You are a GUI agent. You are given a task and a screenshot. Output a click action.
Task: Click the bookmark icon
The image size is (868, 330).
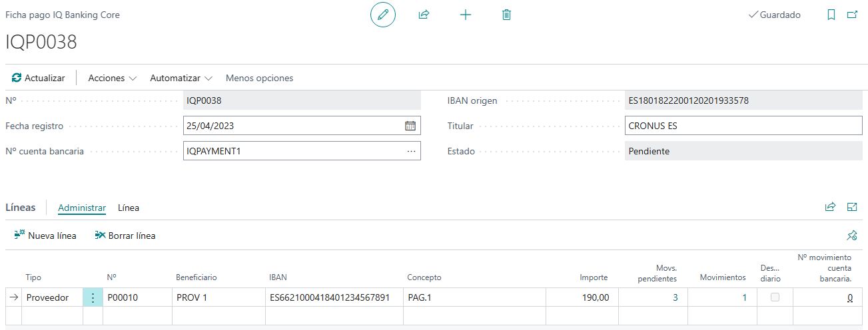click(831, 15)
